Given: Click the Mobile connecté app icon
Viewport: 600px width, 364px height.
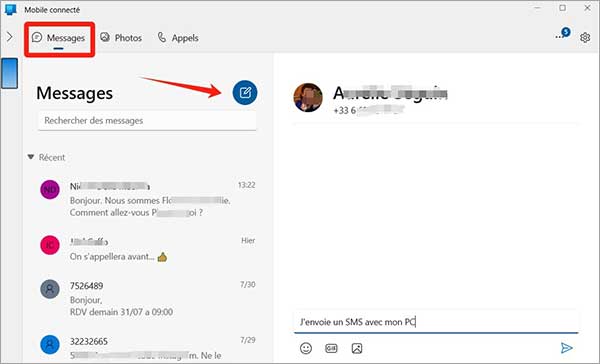Looking at the screenshot, I should pyautogui.click(x=10, y=10).
